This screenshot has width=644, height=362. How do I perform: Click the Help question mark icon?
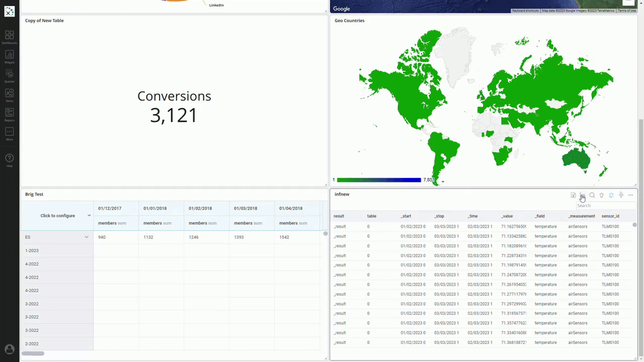coord(9,159)
